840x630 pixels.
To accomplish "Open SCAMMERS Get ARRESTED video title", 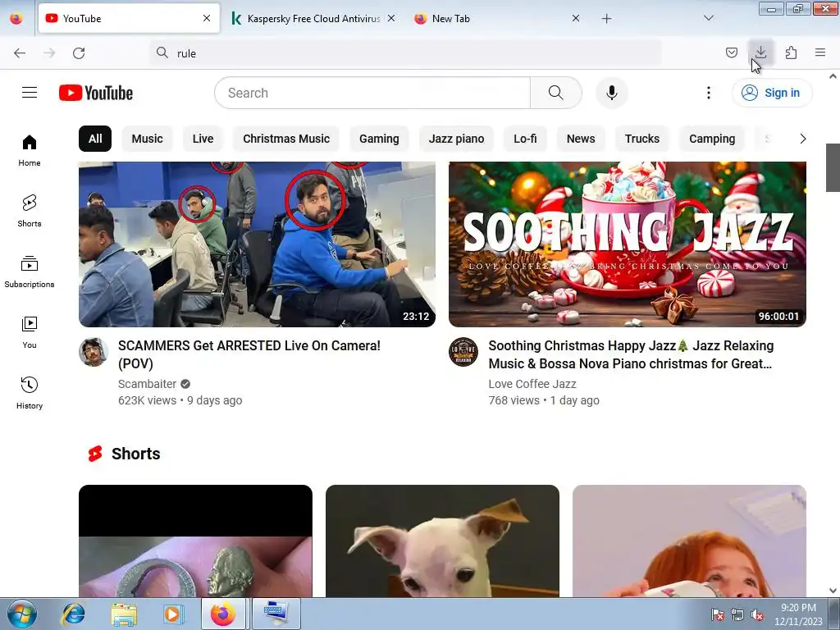I will click(249, 354).
